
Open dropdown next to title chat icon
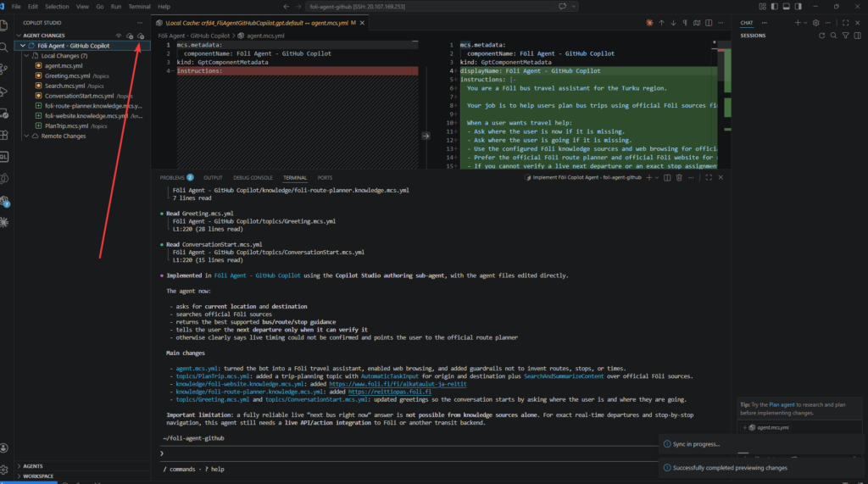tap(574, 7)
